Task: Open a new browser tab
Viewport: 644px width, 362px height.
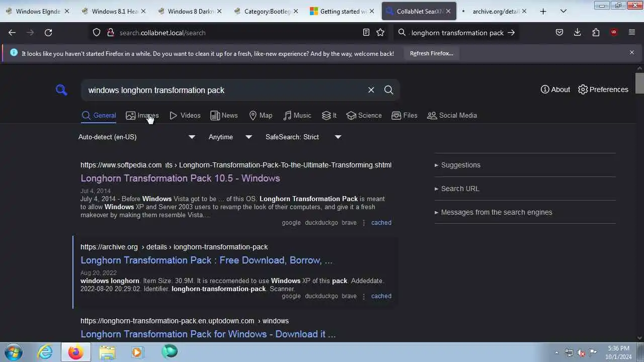Action: 543,11
